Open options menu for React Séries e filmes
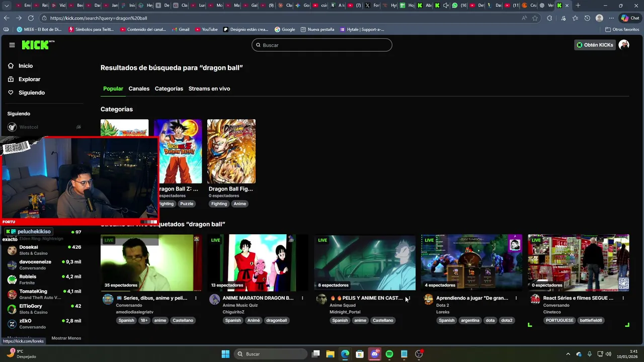The height and width of the screenshot is (362, 644). (x=623, y=298)
